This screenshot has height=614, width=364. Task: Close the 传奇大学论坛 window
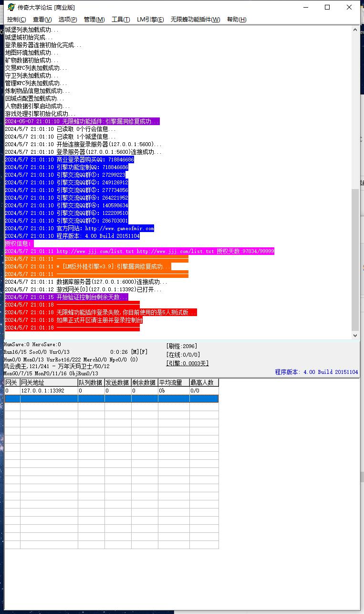pos(349,7)
